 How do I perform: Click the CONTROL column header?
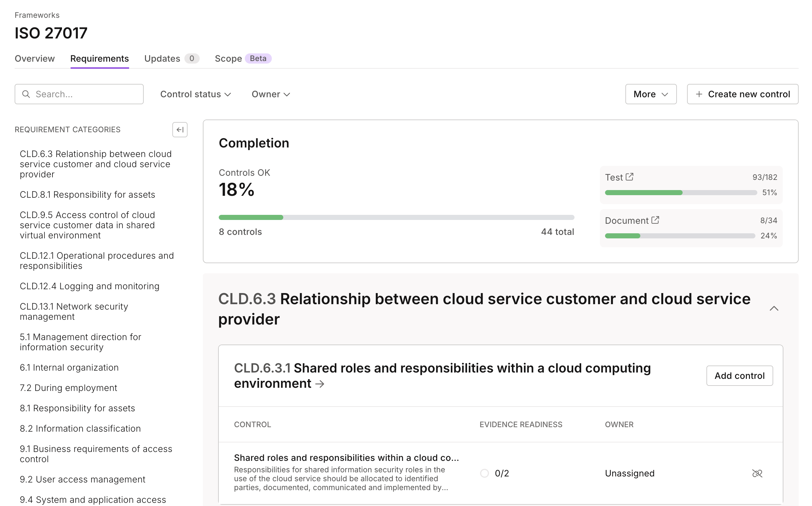point(252,424)
